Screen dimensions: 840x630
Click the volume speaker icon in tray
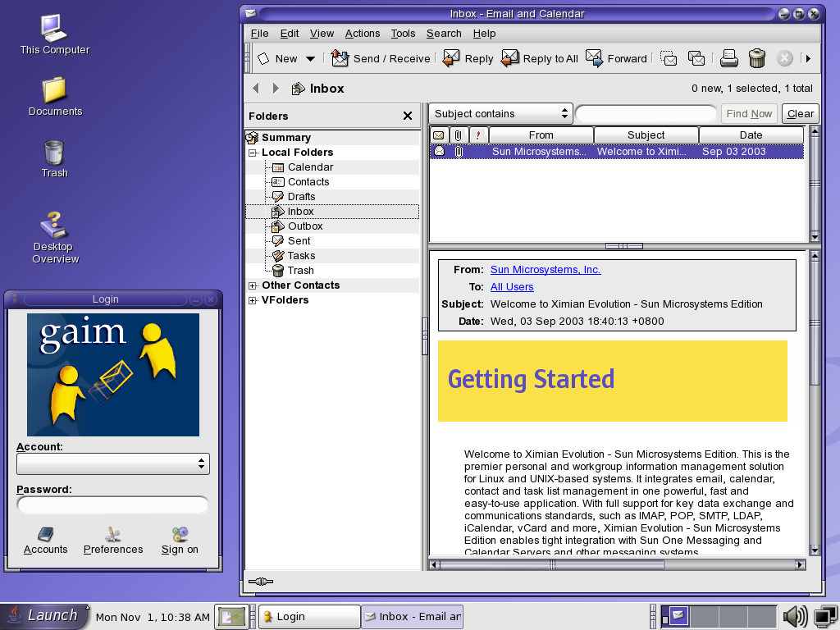coord(794,617)
